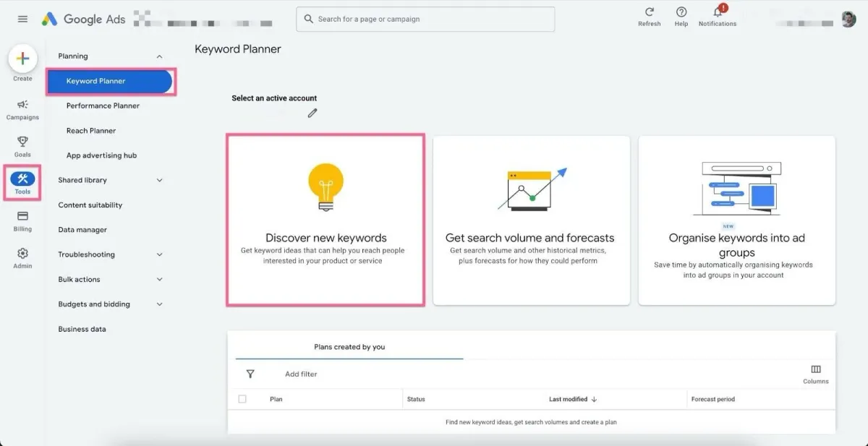868x446 pixels.
Task: Click the Create plus button
Action: click(x=22, y=59)
